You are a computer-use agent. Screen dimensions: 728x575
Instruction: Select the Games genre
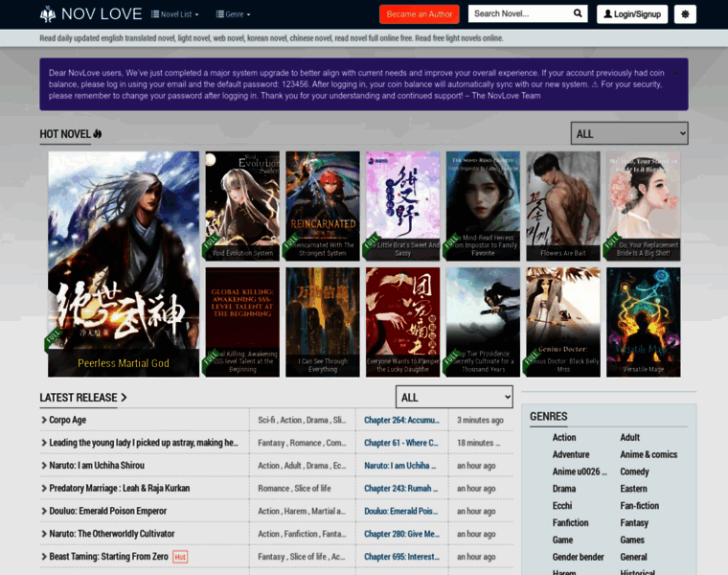(632, 540)
